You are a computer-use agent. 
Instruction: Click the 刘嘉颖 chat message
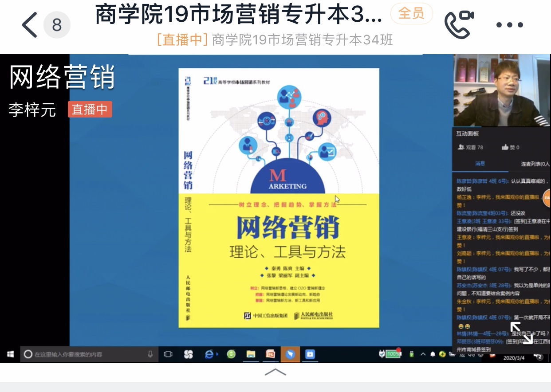click(x=504, y=257)
